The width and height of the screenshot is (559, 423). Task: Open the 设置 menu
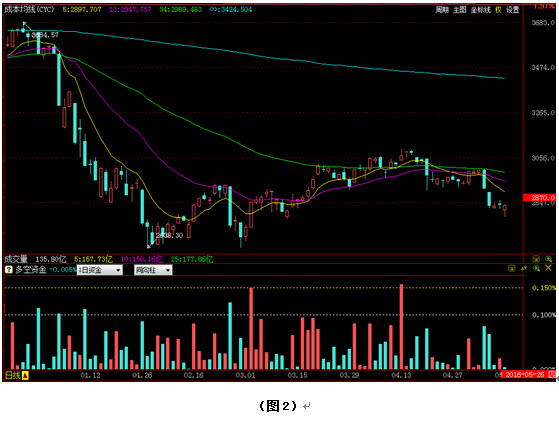[x=513, y=10]
